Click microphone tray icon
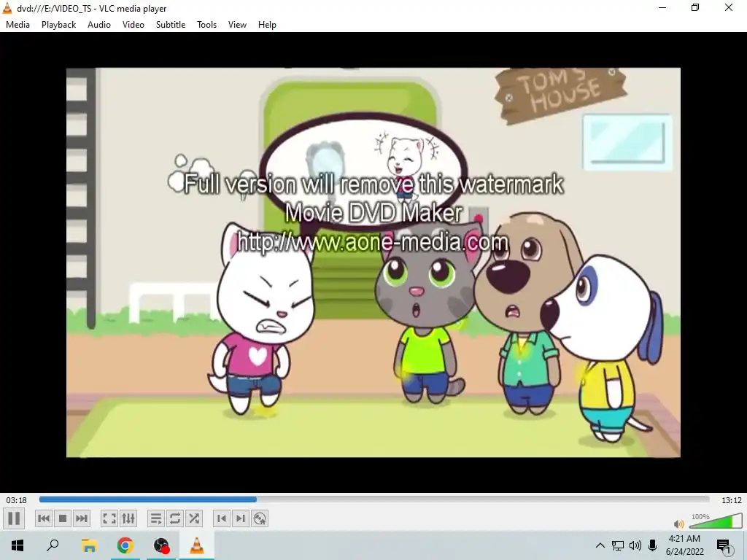This screenshot has height=560, width=747. pyautogui.click(x=653, y=545)
